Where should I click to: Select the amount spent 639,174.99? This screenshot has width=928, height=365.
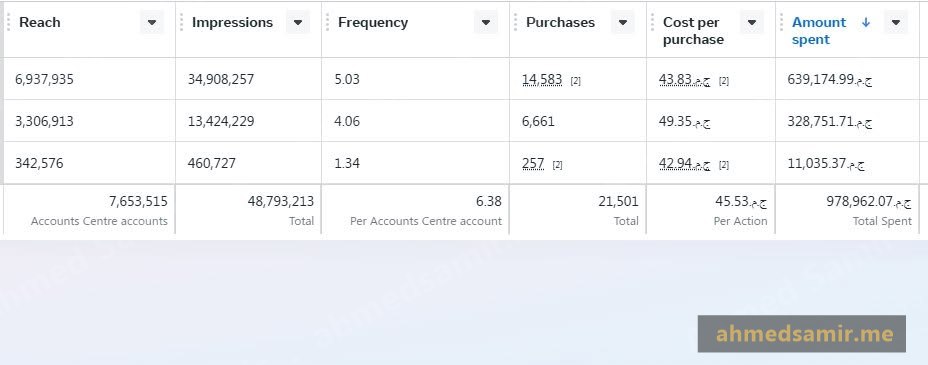(830, 79)
